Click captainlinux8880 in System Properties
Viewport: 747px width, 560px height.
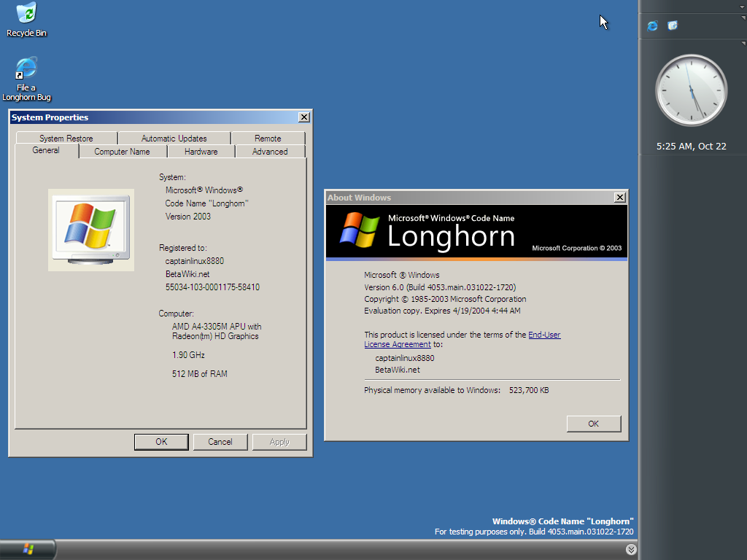(194, 261)
